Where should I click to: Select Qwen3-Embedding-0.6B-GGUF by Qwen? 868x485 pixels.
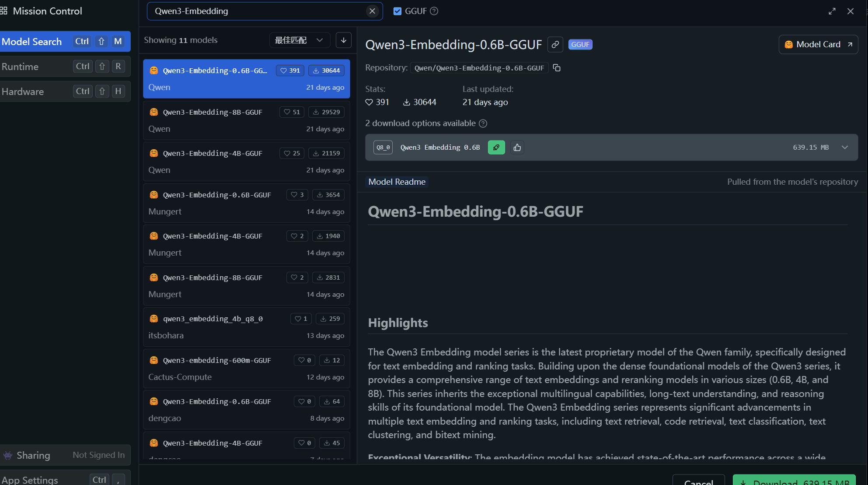pos(247,79)
